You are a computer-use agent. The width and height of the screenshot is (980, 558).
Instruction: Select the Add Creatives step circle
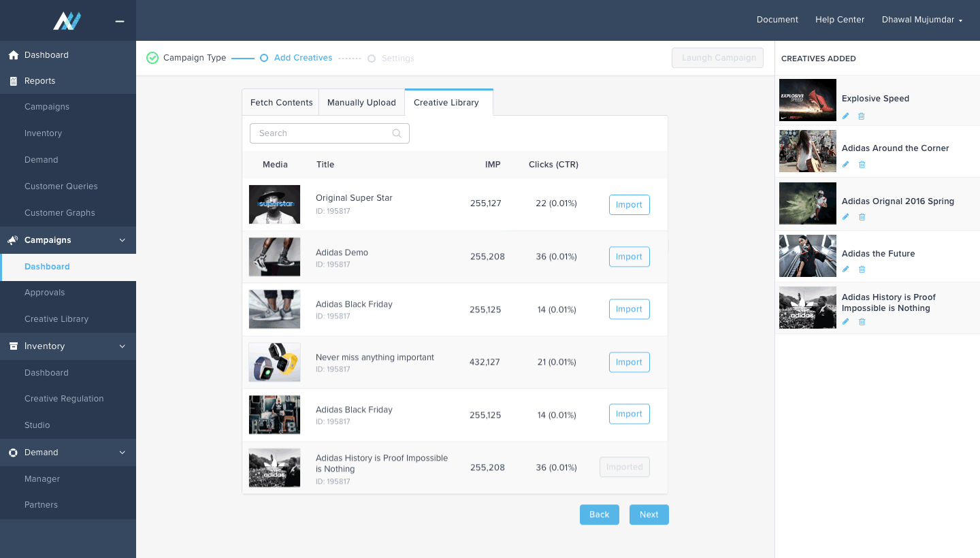[264, 59]
